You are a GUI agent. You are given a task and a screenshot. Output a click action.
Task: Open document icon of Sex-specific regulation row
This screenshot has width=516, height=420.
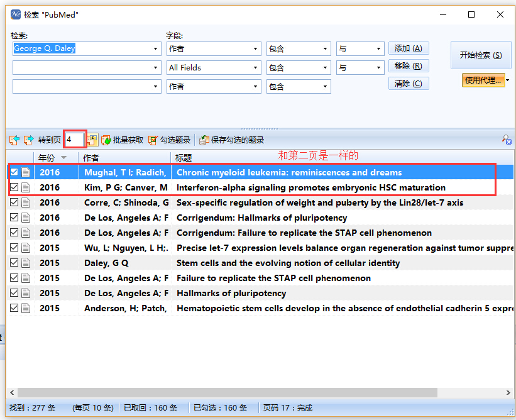tap(26, 202)
